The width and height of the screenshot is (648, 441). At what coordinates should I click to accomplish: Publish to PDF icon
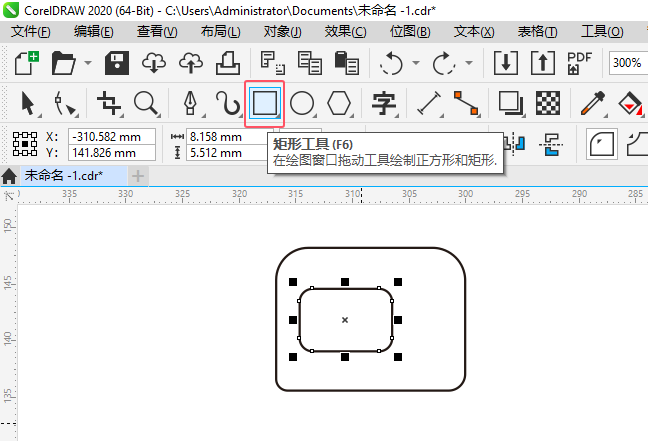tap(579, 63)
